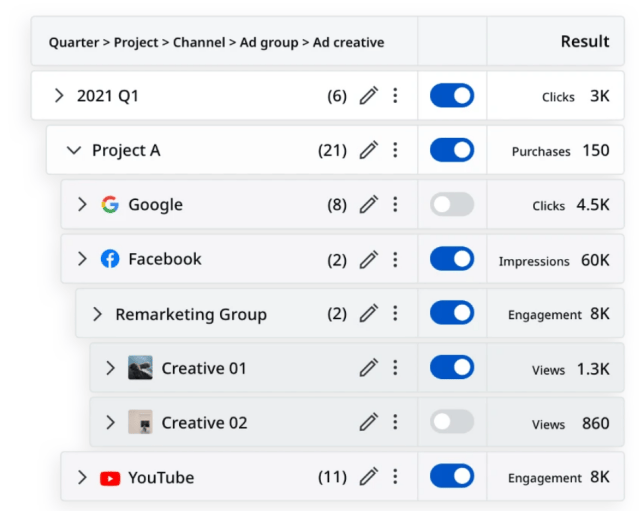
Task: Edit Creative 02 with pencil icon
Action: (369, 422)
